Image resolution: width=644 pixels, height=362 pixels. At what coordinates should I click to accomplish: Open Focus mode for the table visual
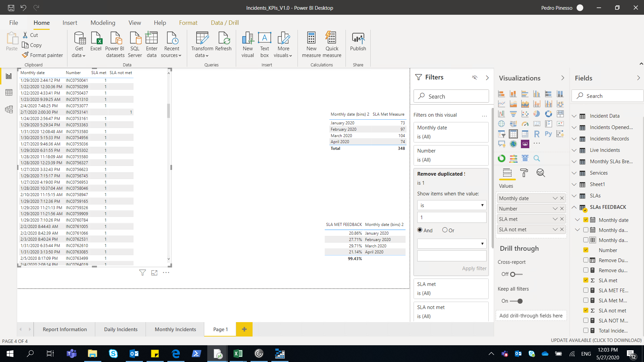154,273
